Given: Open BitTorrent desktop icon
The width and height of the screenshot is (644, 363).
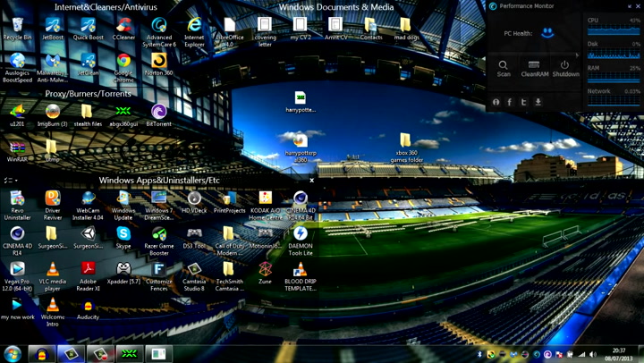Looking at the screenshot, I should (159, 112).
